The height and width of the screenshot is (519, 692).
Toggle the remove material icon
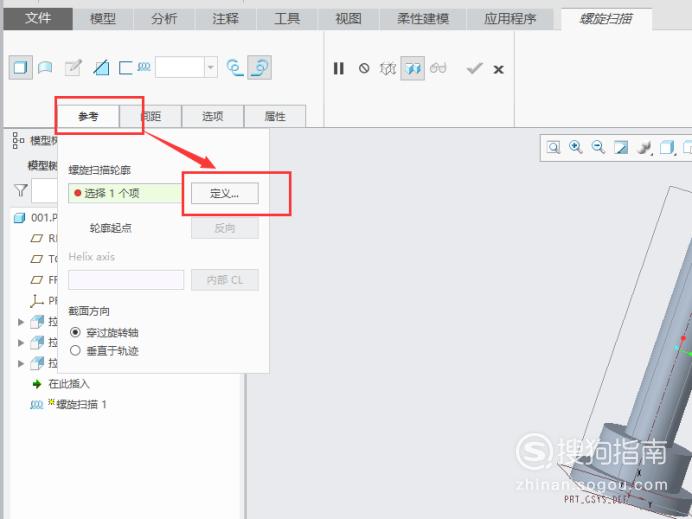coord(101,68)
